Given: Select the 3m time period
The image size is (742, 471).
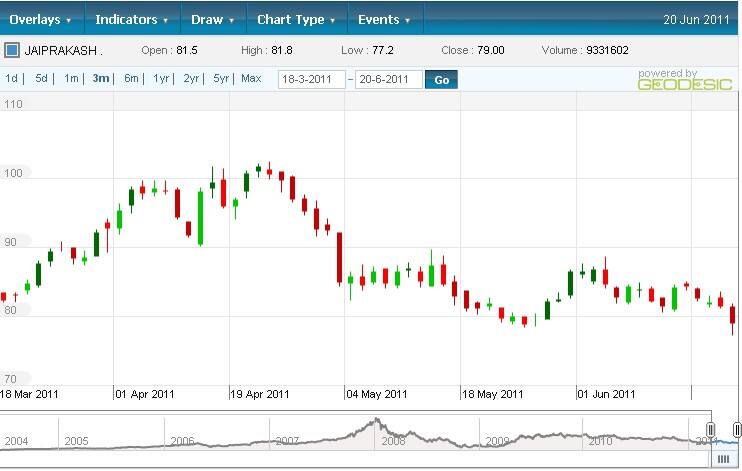Looking at the screenshot, I should (100, 78).
